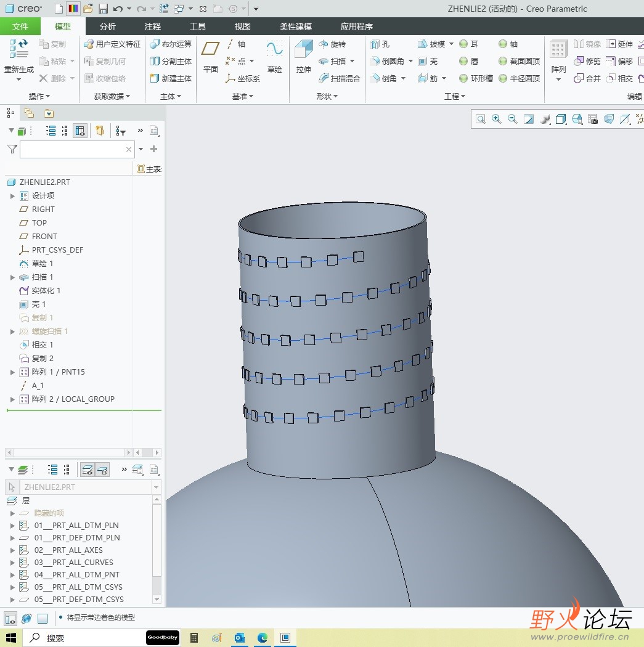The width and height of the screenshot is (644, 647).
Task: Expand the 扫描 1 feature node
Action: tap(12, 277)
